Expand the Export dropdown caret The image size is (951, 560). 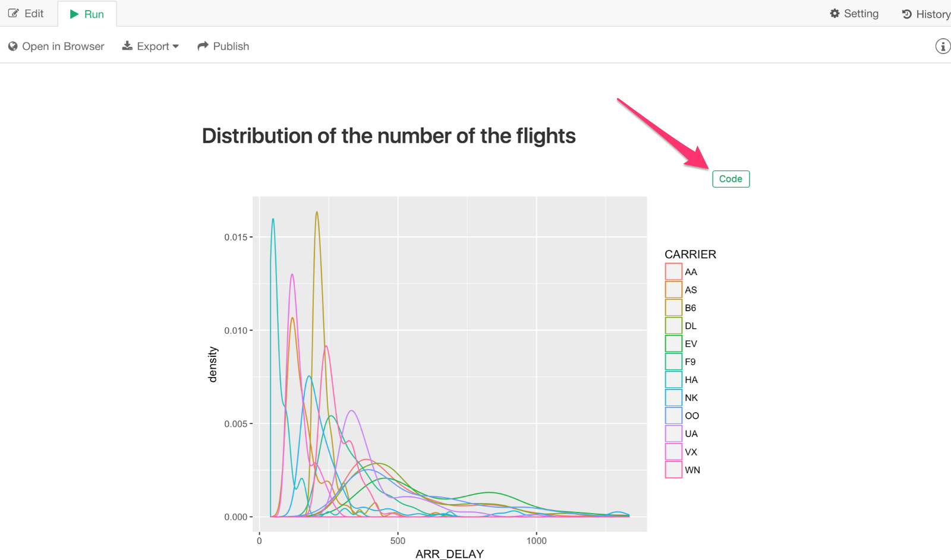175,47
